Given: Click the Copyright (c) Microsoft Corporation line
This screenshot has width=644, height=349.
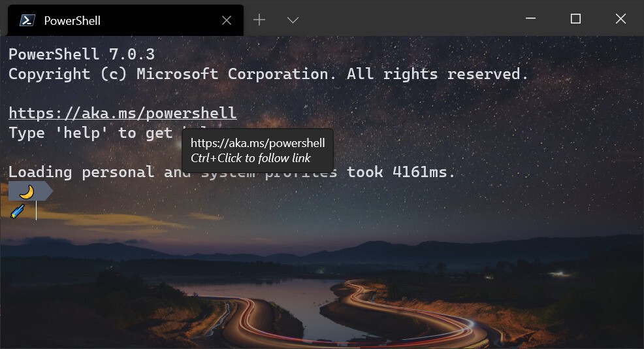Looking at the screenshot, I should tap(268, 74).
